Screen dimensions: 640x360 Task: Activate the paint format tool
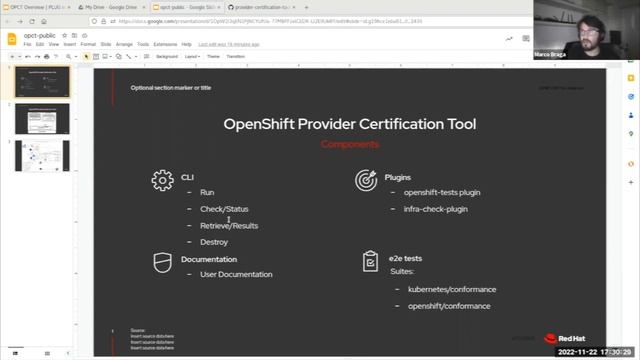coord(56,56)
